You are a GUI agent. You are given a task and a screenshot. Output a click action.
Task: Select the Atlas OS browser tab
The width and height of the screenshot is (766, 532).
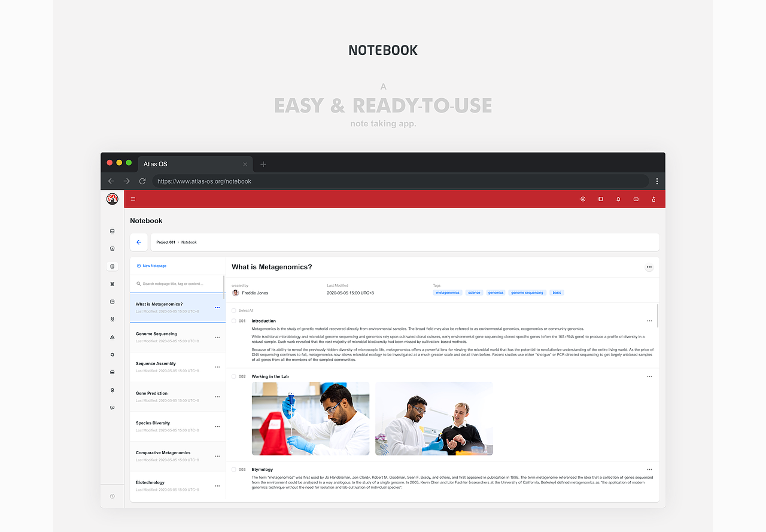(x=195, y=164)
